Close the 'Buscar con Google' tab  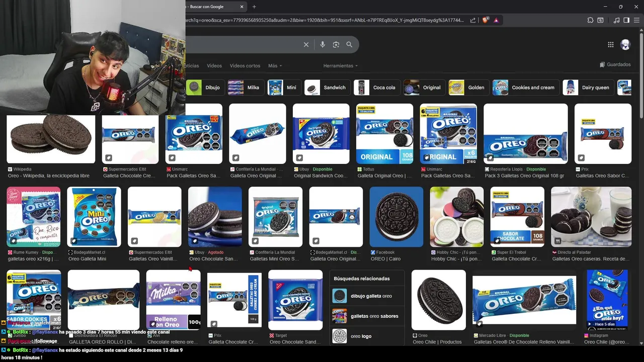[x=242, y=7]
